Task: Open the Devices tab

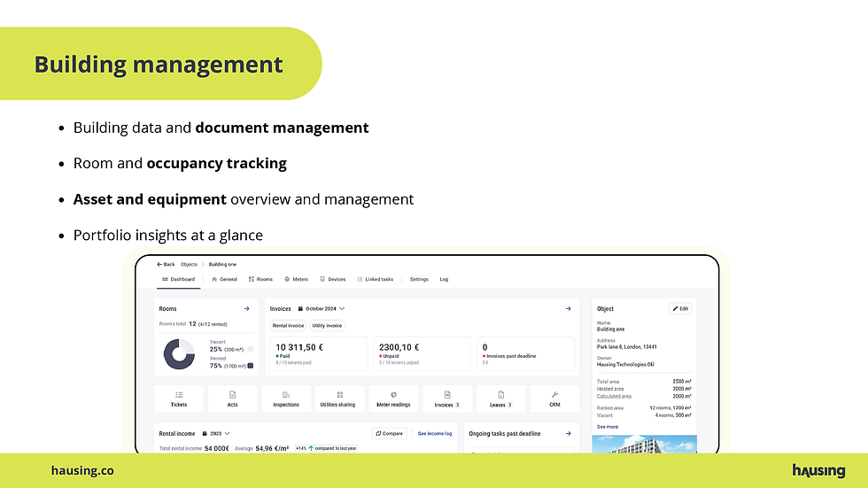Action: 333,279
